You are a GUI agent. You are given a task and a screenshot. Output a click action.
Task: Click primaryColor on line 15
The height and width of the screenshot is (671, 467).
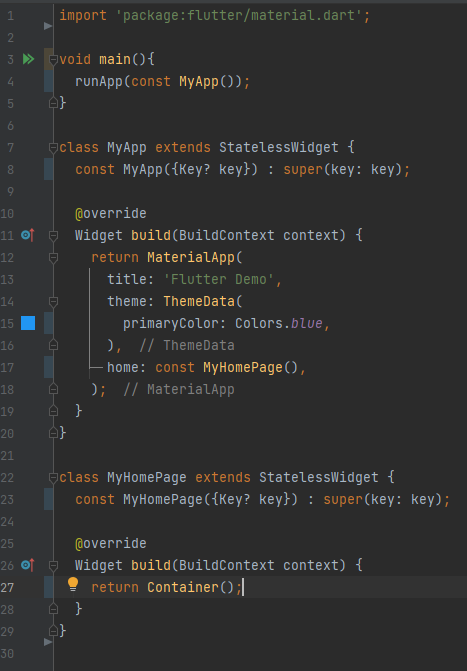(171, 324)
